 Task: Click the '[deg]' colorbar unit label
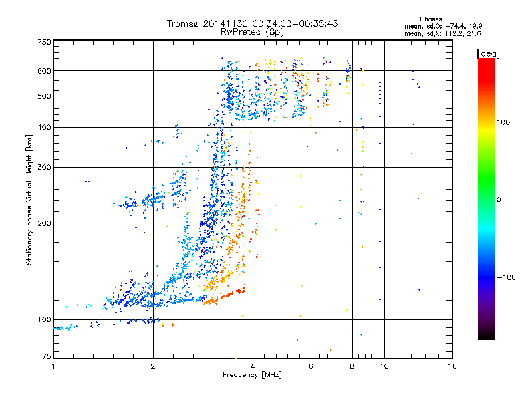(x=488, y=53)
